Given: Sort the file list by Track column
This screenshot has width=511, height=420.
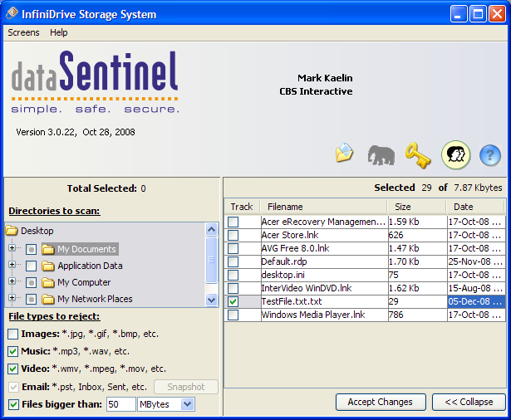Looking at the screenshot, I should coord(242,207).
